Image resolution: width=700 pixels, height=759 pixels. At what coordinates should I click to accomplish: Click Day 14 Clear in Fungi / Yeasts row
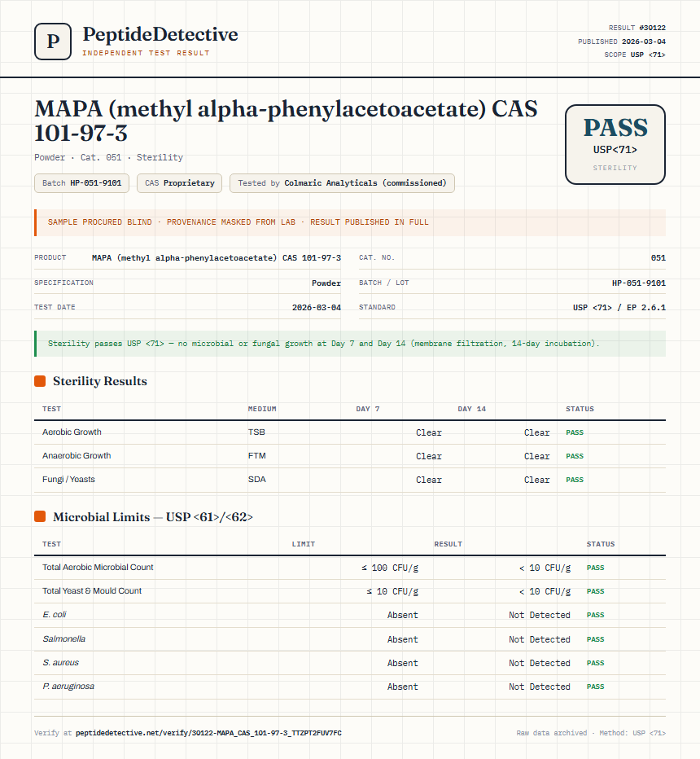coord(537,480)
